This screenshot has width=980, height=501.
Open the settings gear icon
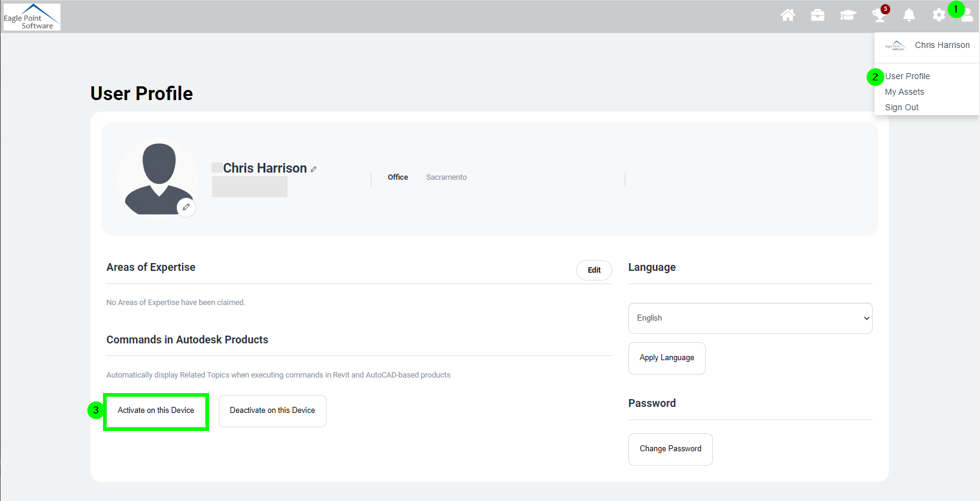[939, 15]
